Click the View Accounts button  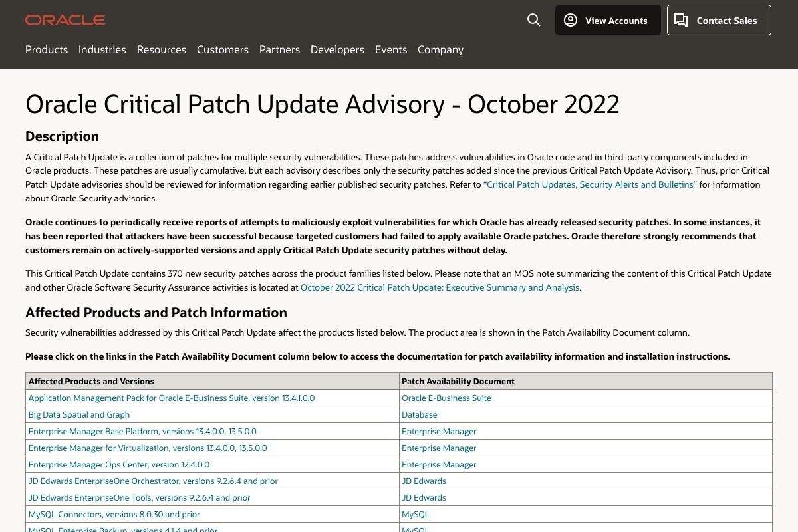pyautogui.click(x=608, y=20)
